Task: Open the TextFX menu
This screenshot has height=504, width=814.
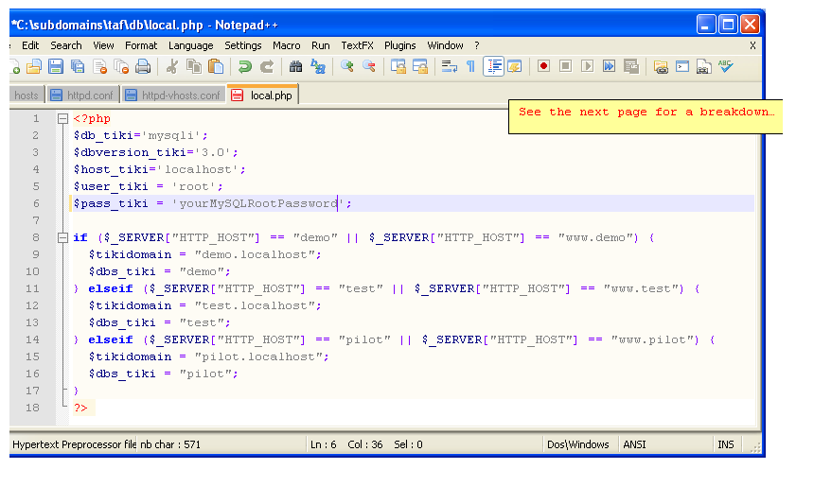Action: click(357, 45)
